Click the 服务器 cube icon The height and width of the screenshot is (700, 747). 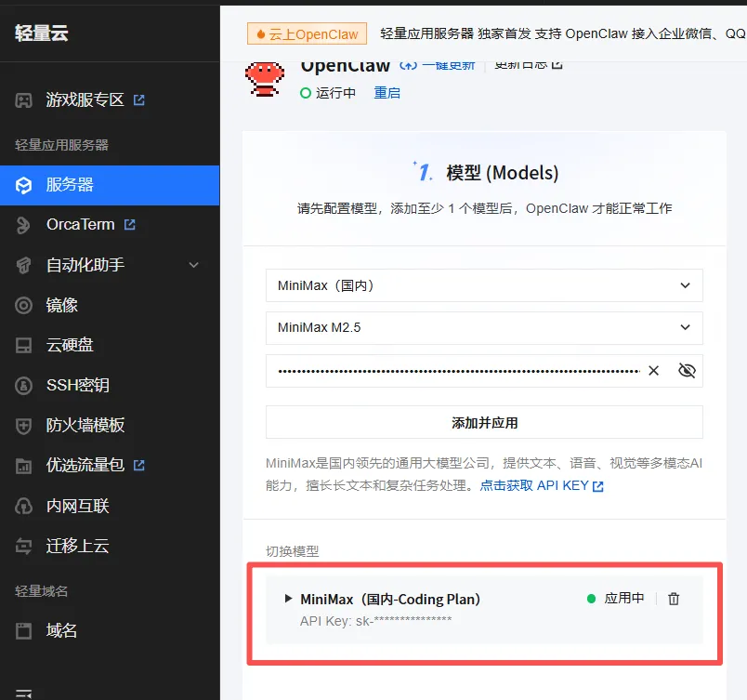click(23, 185)
